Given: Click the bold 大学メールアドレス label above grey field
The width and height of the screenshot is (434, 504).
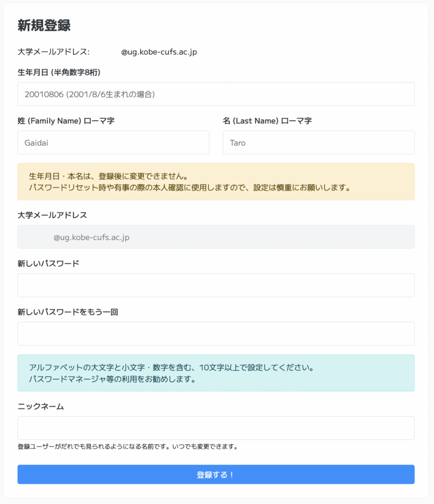Looking at the screenshot, I should point(52,216).
